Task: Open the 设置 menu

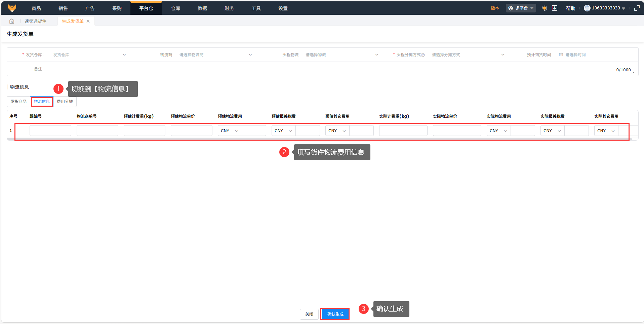Action: tap(283, 8)
